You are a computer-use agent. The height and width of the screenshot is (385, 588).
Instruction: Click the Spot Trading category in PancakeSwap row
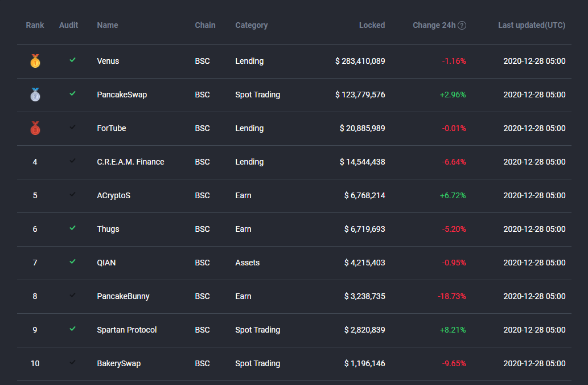pyautogui.click(x=258, y=95)
